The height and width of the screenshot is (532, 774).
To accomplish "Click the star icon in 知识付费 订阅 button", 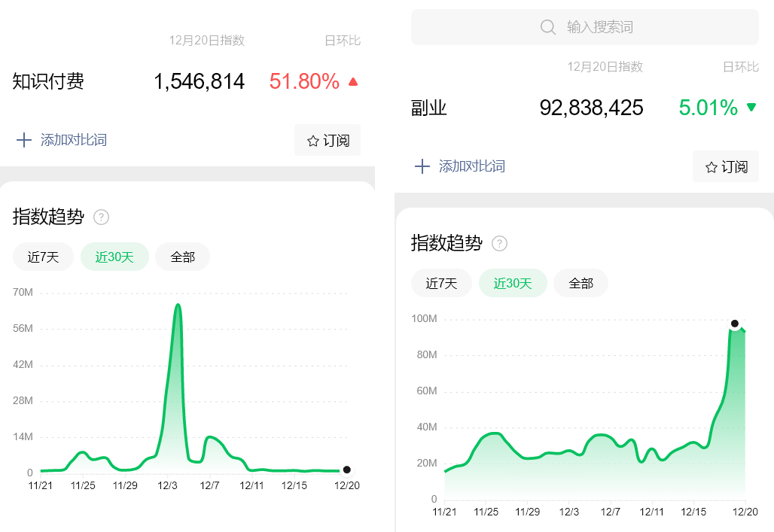I will point(314,140).
